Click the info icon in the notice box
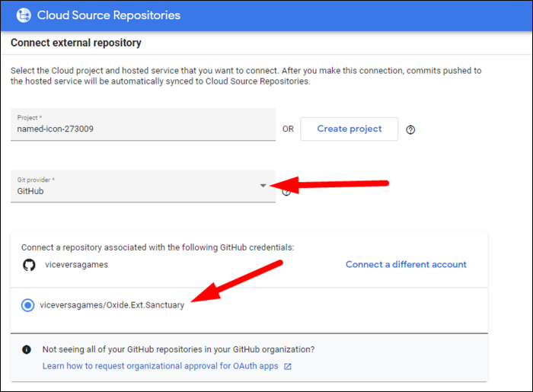 point(27,349)
